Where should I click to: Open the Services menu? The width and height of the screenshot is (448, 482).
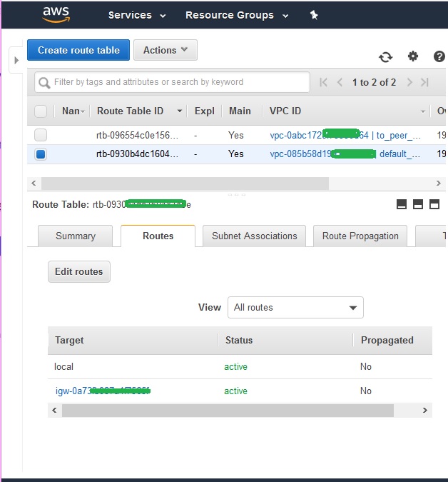tap(137, 15)
